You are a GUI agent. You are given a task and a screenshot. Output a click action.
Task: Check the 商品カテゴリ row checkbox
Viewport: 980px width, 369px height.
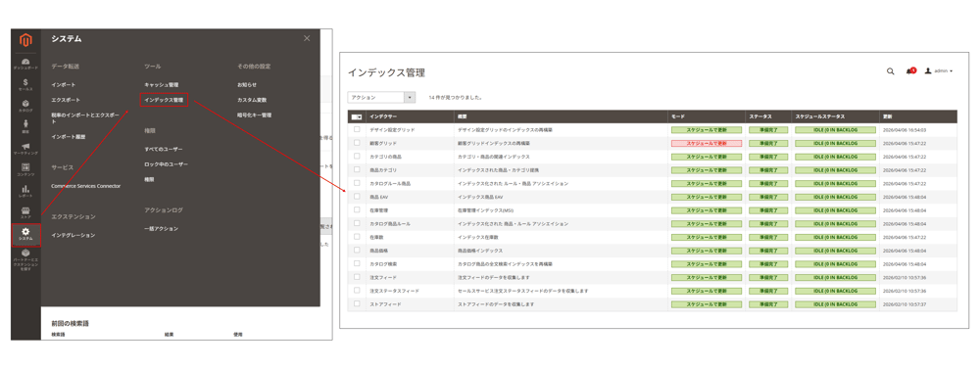click(x=357, y=170)
